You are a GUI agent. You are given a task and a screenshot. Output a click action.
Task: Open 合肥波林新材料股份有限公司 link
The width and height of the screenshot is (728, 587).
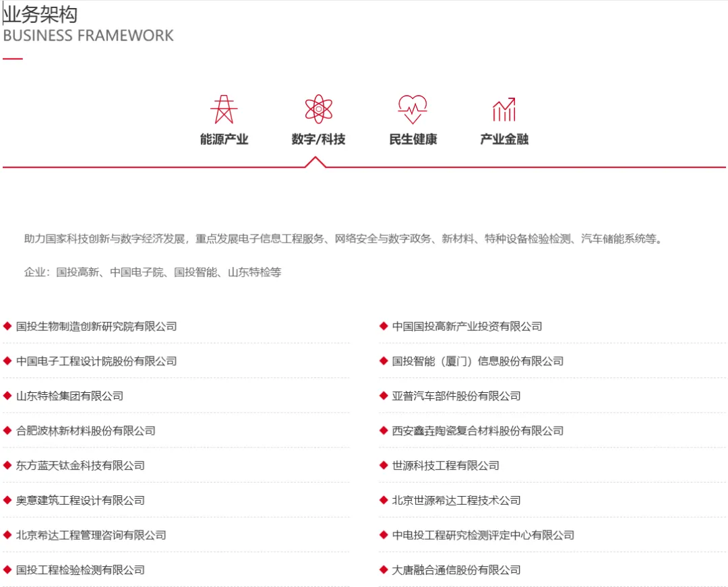click(x=86, y=431)
